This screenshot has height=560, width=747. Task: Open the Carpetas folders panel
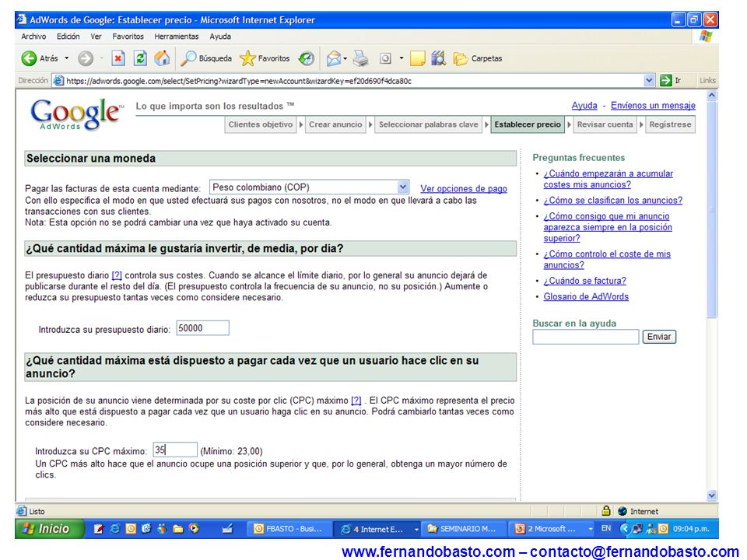(x=477, y=58)
